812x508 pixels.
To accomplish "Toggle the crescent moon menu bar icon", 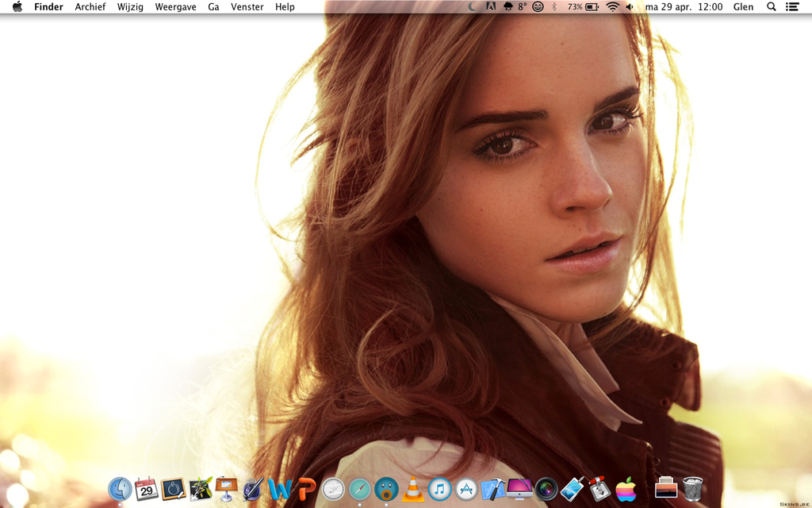I will click(x=473, y=7).
